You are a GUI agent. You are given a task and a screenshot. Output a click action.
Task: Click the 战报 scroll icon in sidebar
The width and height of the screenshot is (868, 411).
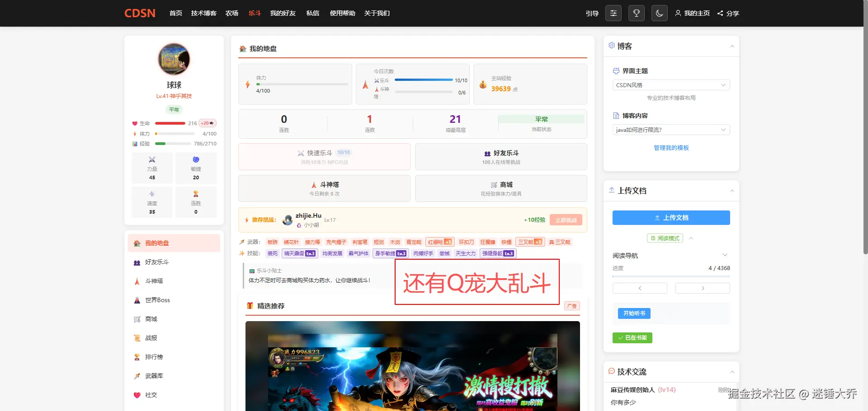click(x=137, y=338)
